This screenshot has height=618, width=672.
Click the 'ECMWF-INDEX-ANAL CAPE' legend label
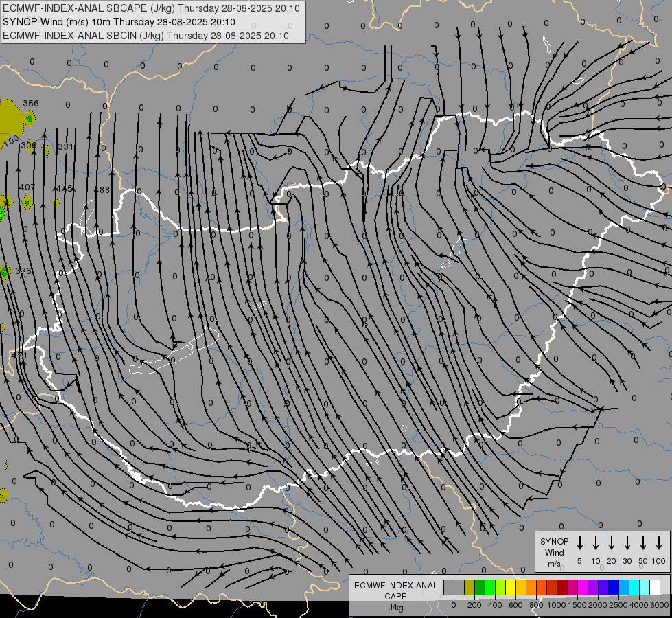point(395,591)
